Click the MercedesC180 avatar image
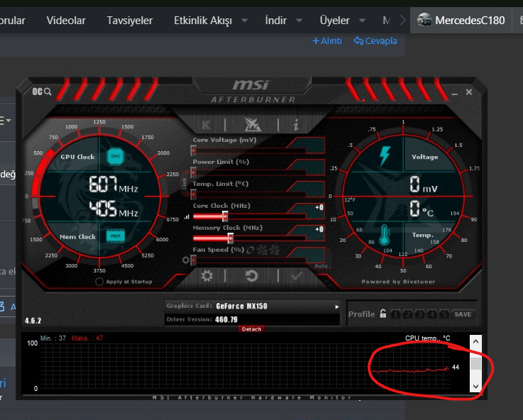This screenshot has height=420, width=523. coord(424,20)
